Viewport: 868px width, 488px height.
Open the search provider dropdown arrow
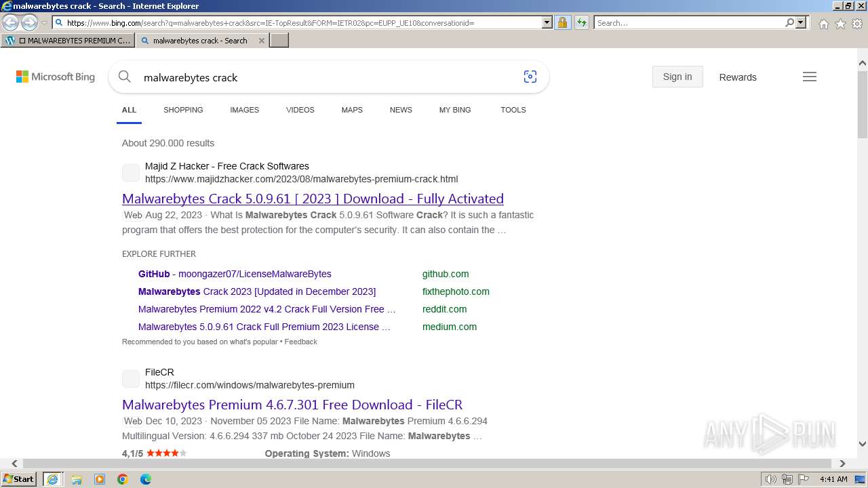click(x=801, y=22)
